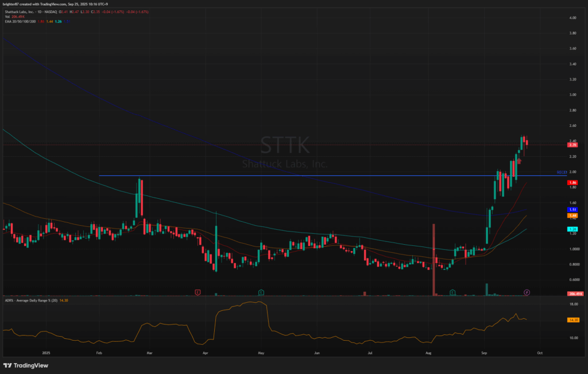Click the blue 1.51 EMA price tag
Image resolution: width=588 pixels, height=374 pixels.
tap(572, 210)
